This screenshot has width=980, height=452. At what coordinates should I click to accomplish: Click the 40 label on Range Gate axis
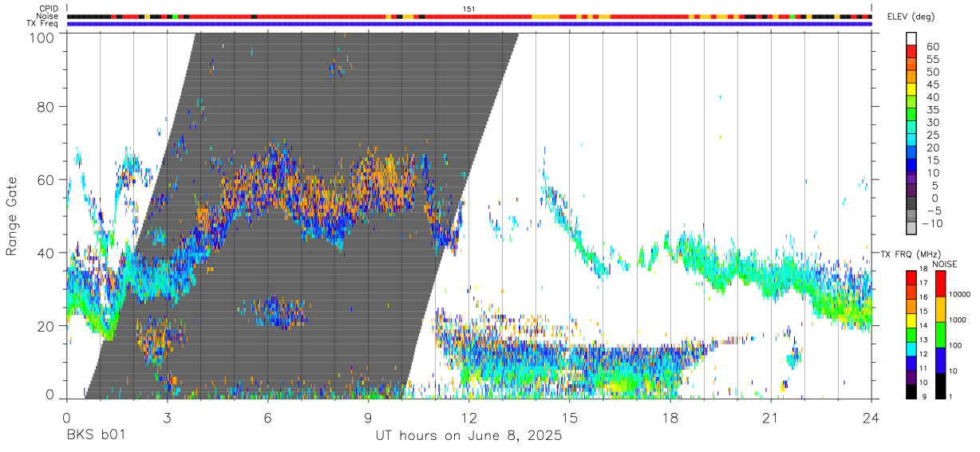coord(47,253)
